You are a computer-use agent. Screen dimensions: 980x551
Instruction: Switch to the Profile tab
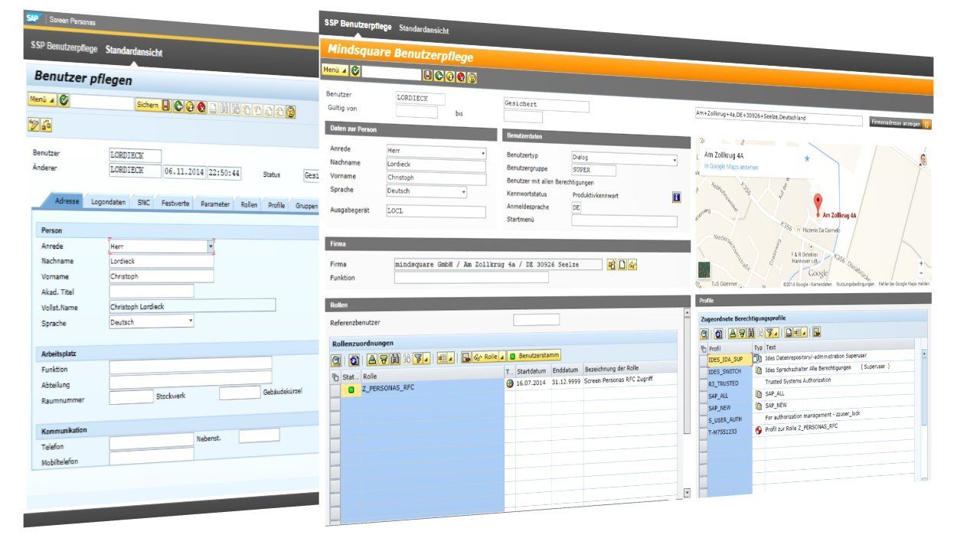pyautogui.click(x=276, y=205)
